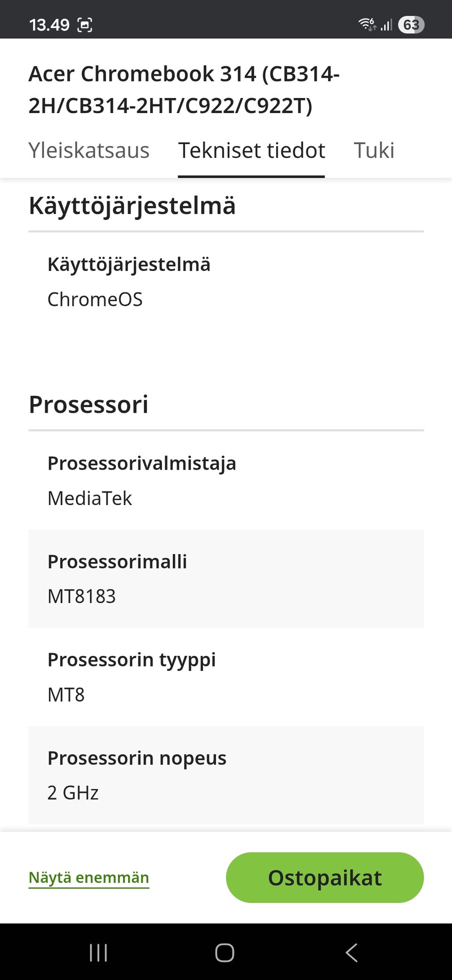Tap the Android back navigation icon
Image resolution: width=452 pixels, height=980 pixels.
click(x=351, y=952)
